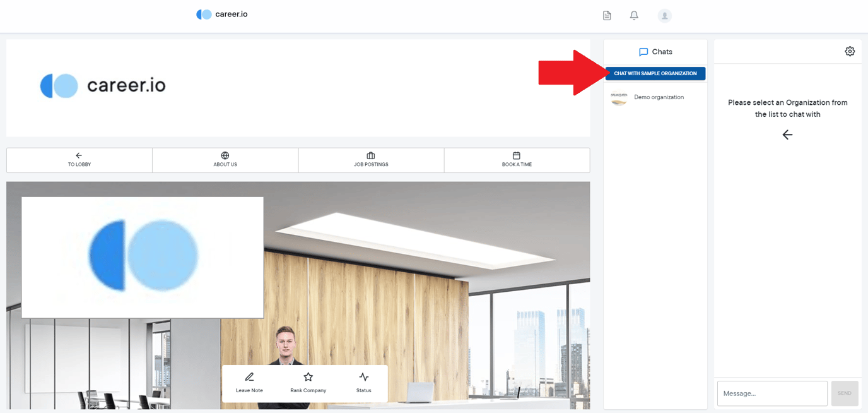Click the pencil icon for Leave Note
The width and height of the screenshot is (868, 413).
[249, 377]
